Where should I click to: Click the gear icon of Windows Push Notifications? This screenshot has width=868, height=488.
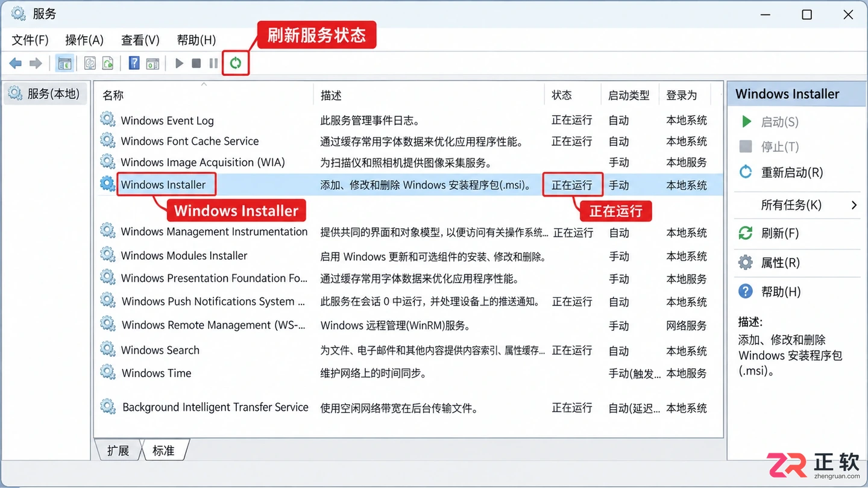108,301
